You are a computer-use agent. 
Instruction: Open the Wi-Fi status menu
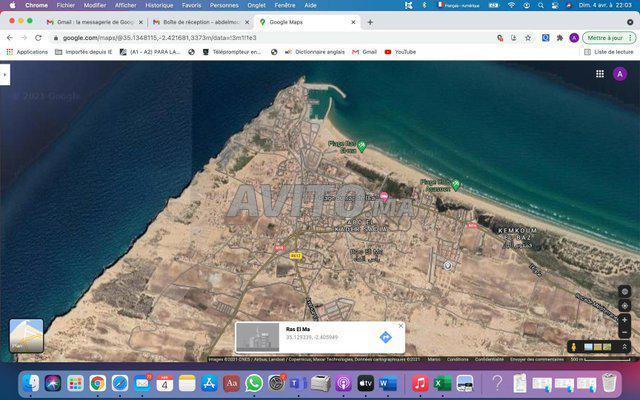[511, 5]
